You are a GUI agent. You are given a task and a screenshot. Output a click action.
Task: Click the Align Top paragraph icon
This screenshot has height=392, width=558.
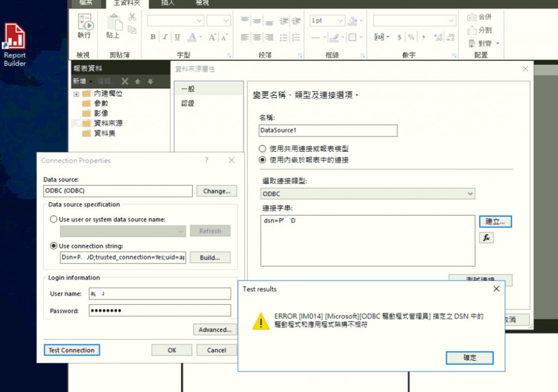pos(245,20)
